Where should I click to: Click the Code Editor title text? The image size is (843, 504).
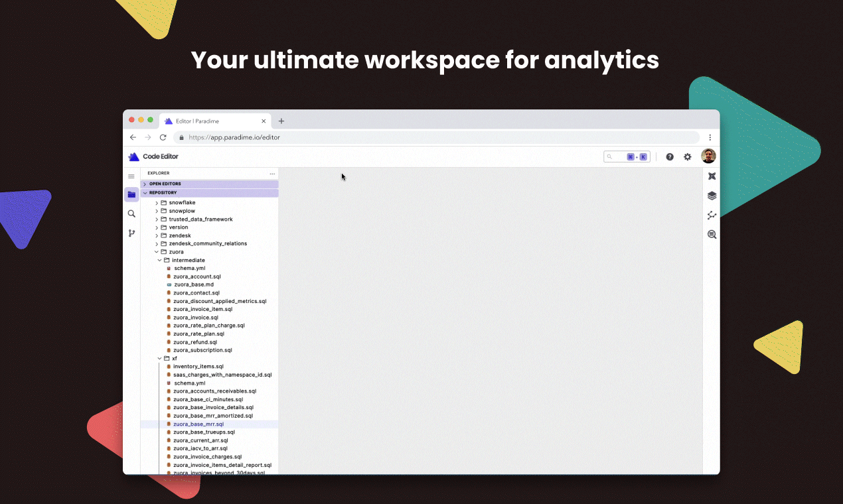point(161,157)
